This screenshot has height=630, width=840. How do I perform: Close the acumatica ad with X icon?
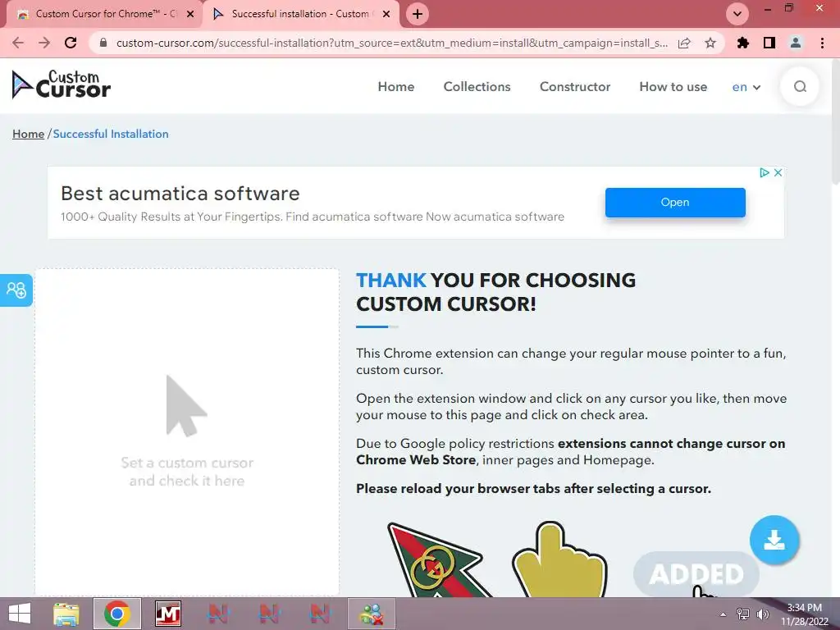(x=778, y=172)
